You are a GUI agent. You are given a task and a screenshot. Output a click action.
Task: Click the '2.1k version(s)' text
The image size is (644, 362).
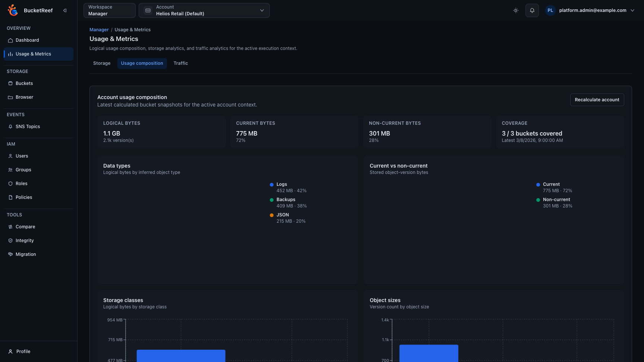pos(119,140)
